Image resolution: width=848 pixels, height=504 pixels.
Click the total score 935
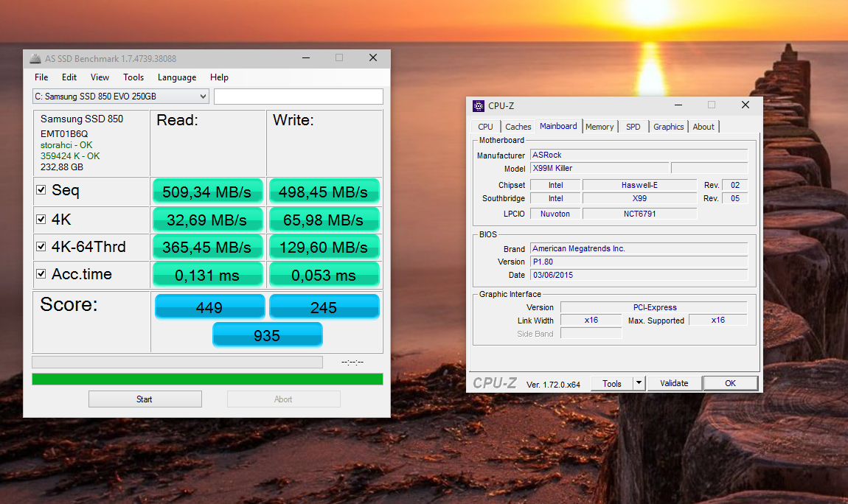click(267, 335)
